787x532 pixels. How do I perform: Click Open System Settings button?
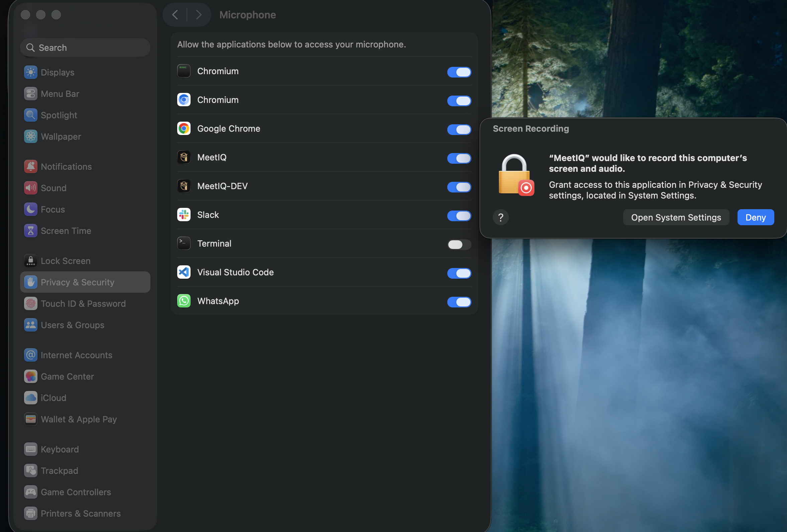pyautogui.click(x=676, y=217)
